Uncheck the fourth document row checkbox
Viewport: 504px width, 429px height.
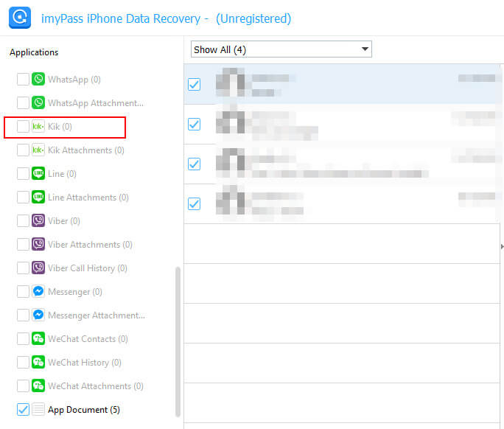(194, 203)
